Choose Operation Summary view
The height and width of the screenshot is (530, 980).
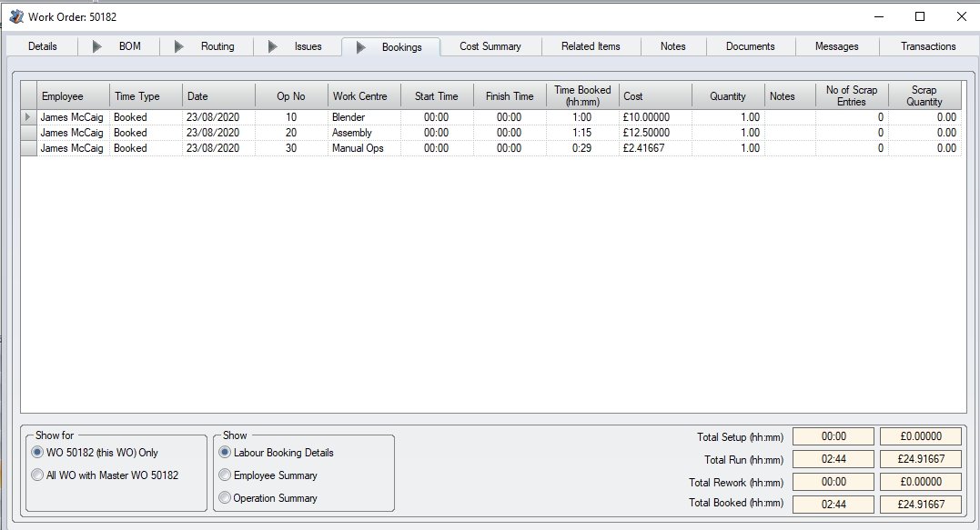(x=225, y=498)
